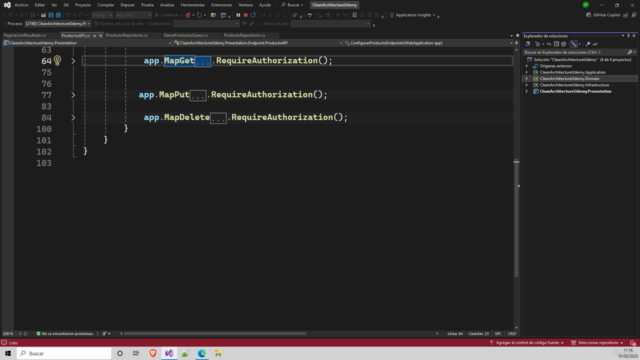Screen dimensions: 640x360
Task: Open File Explorer from the taskbar
Action: click(218, 353)
